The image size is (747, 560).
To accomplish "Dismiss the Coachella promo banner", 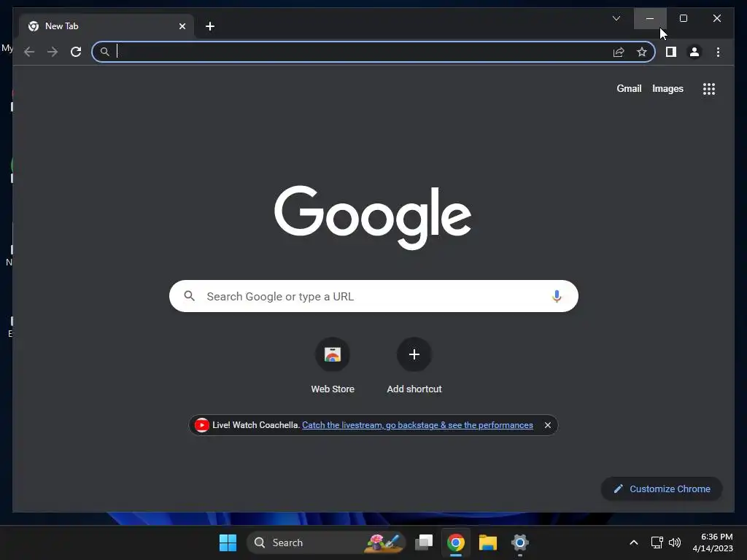I will click(548, 425).
